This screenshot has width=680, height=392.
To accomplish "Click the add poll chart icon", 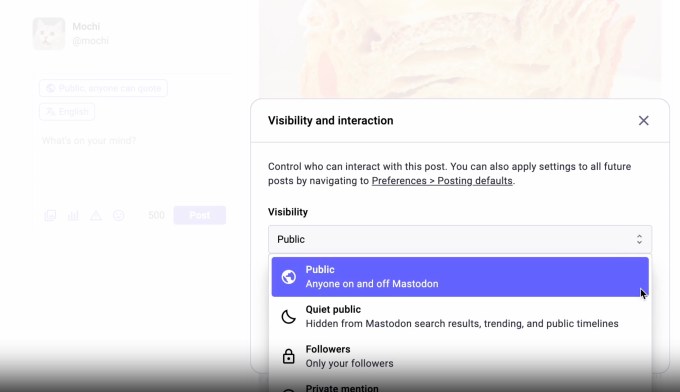I will point(73,215).
